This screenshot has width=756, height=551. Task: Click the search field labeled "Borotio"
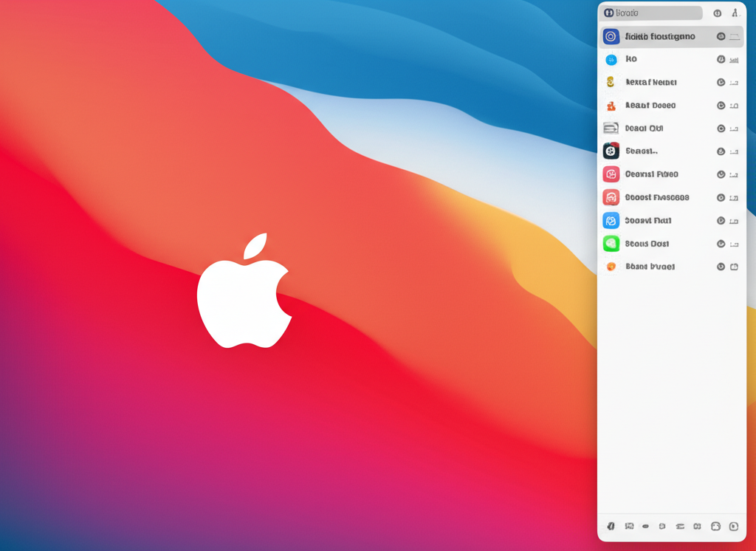click(x=650, y=13)
